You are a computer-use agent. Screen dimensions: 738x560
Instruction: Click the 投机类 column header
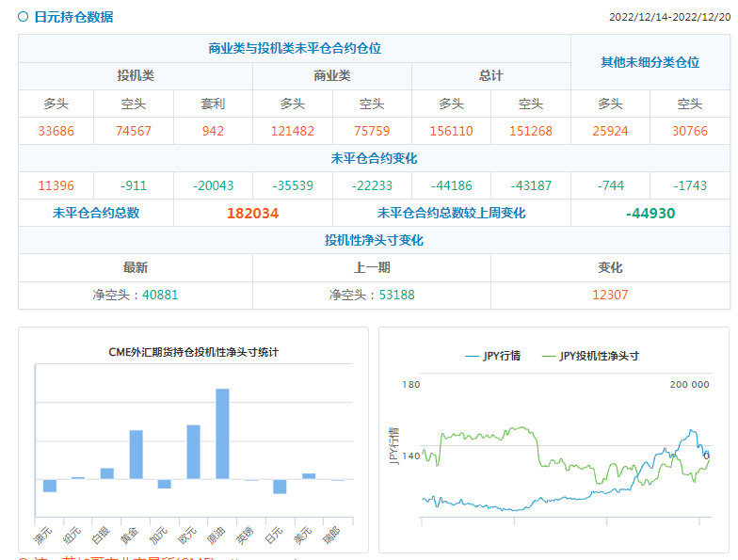point(136,76)
